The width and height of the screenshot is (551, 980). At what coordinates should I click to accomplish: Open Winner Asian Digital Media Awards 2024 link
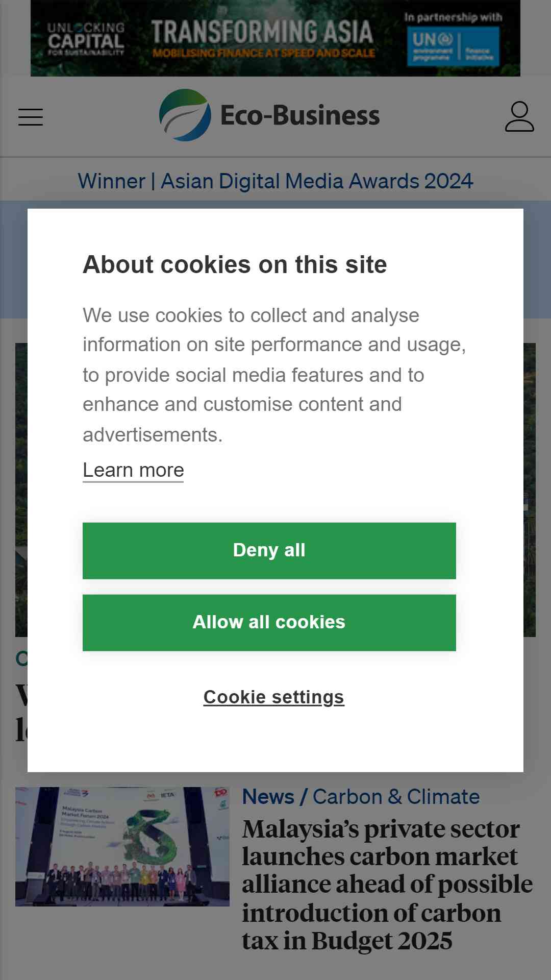[x=275, y=181]
